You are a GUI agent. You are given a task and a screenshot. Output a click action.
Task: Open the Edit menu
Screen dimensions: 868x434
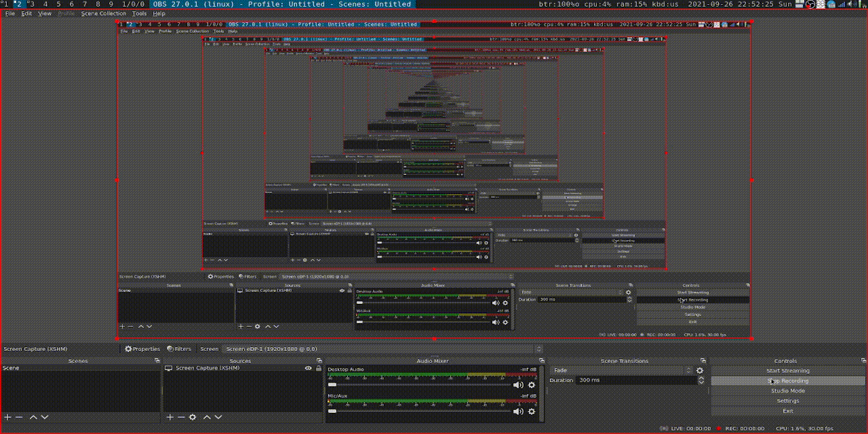tap(27, 14)
